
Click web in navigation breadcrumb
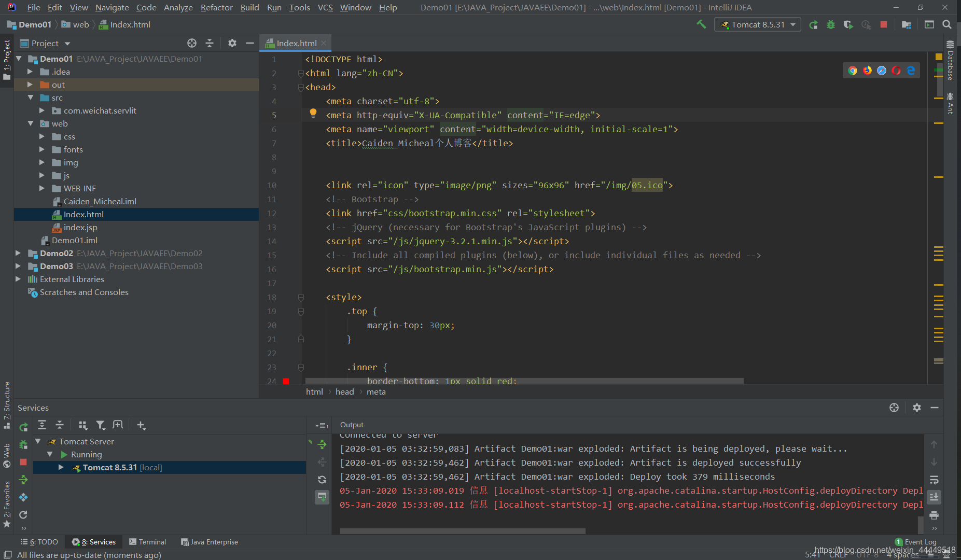tap(76, 24)
